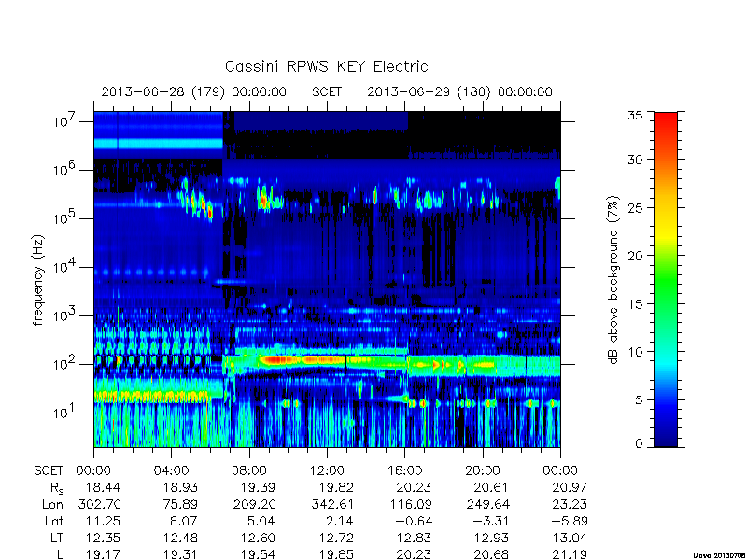The height and width of the screenshot is (560, 747).
Task: Click the 10 value on the color scale
Action: [x=635, y=352]
